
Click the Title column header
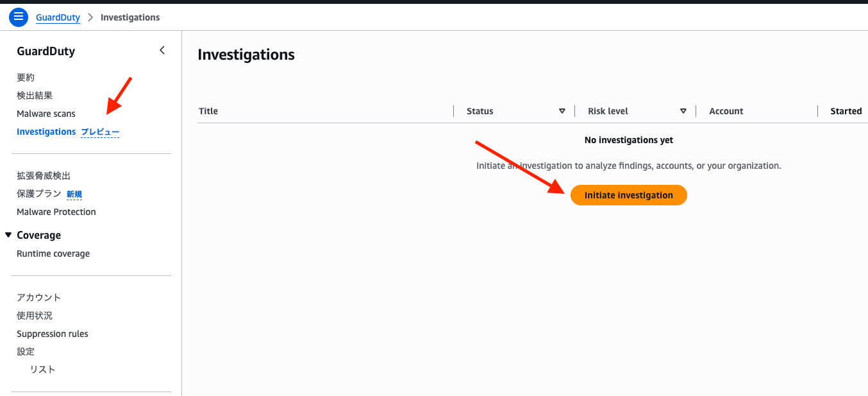tap(208, 111)
